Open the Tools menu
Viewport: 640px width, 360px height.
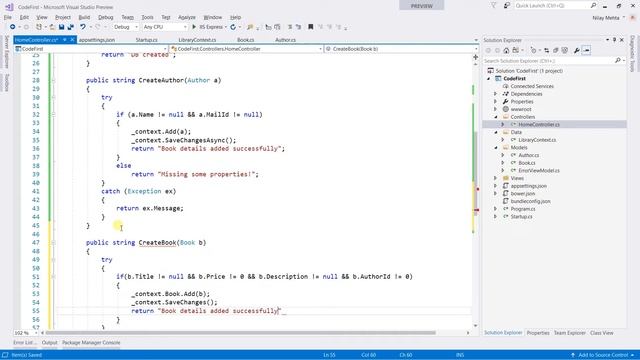tap(147, 17)
